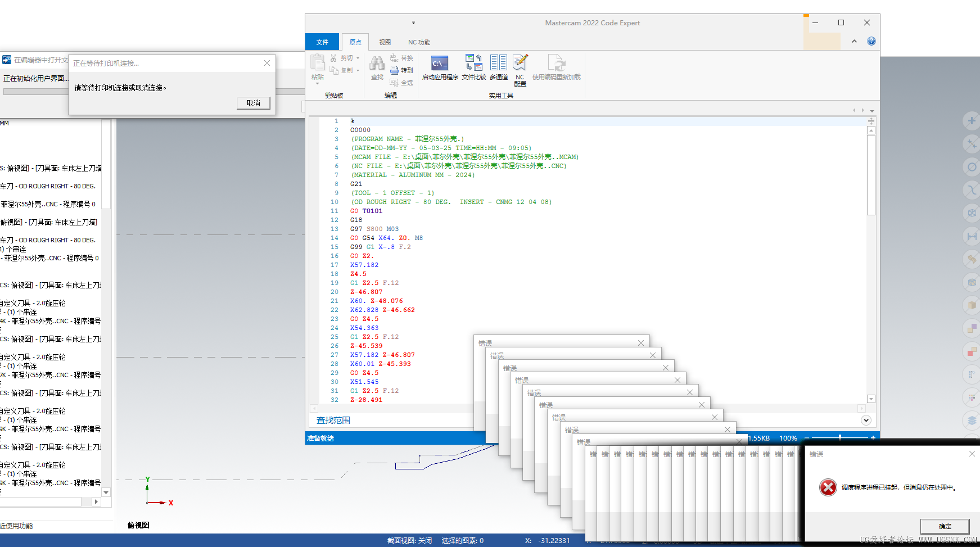Click the blue help question mark icon

[871, 41]
